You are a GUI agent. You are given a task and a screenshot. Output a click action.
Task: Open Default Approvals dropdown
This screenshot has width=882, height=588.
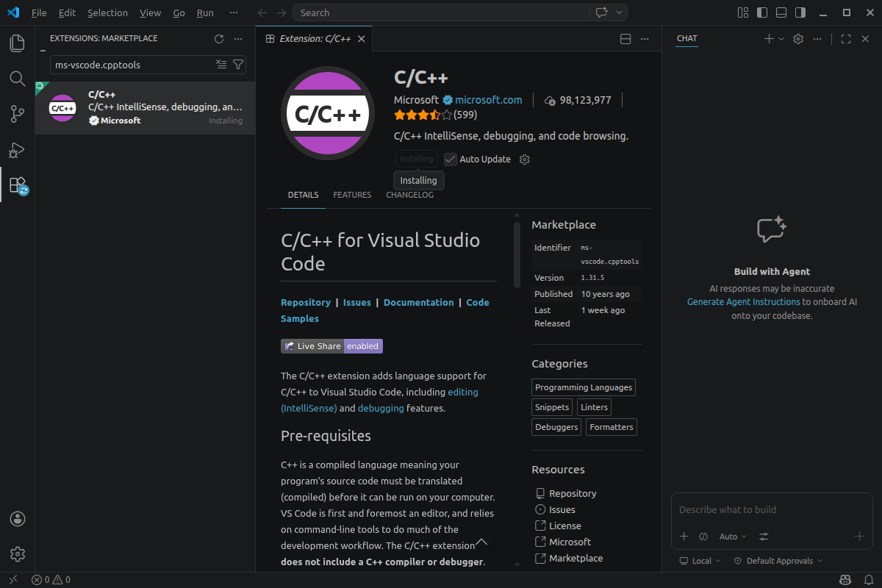(x=778, y=561)
